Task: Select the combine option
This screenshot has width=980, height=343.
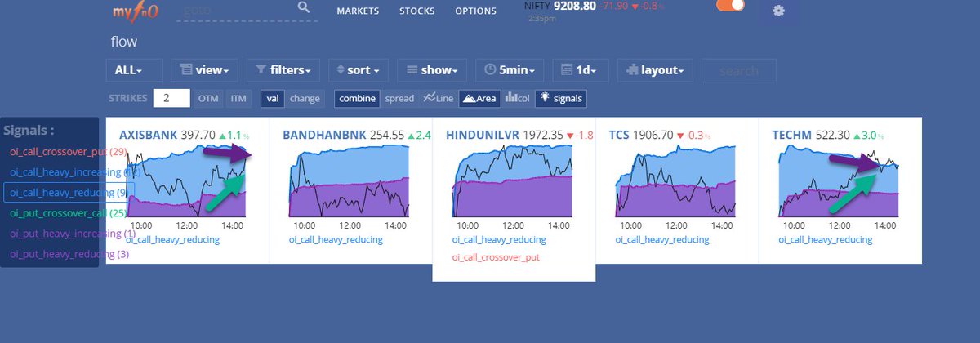Action: tap(357, 98)
